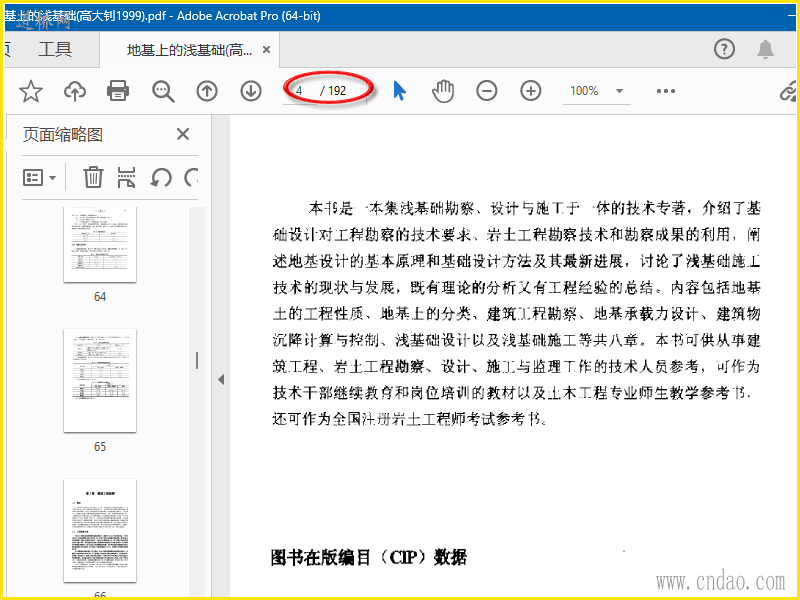The image size is (800, 600).
Task: Open notifications bell icon
Action: click(765, 49)
